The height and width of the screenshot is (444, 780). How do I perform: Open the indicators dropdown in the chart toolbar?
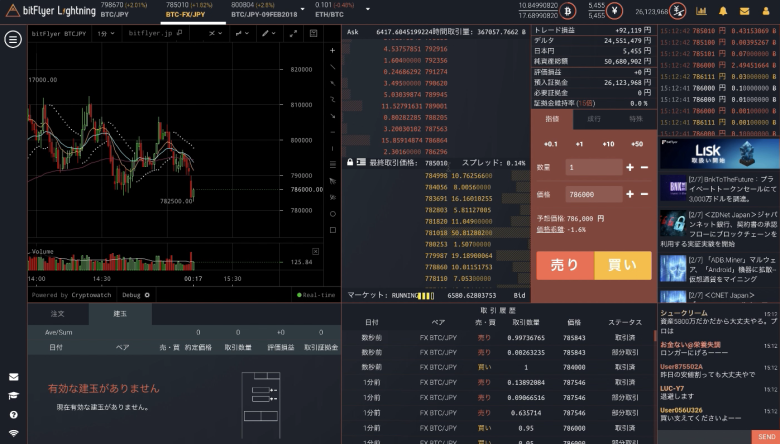(x=215, y=33)
